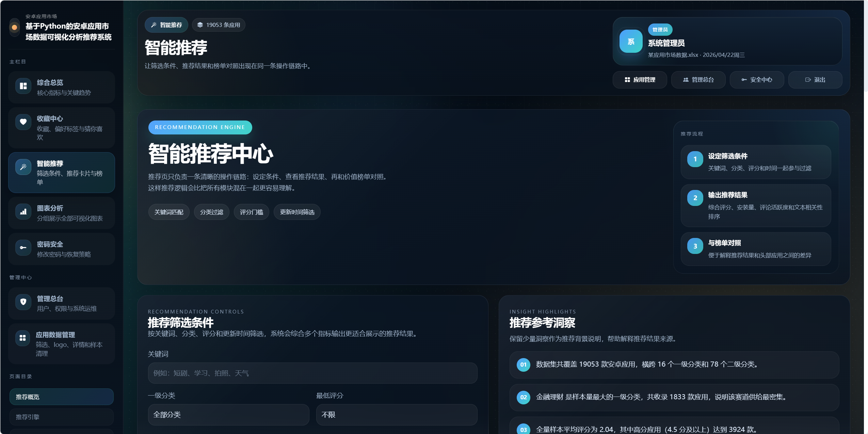This screenshot has height=434, width=868.
Task: Click the bar chart icon for 图表分析
Action: [23, 212]
